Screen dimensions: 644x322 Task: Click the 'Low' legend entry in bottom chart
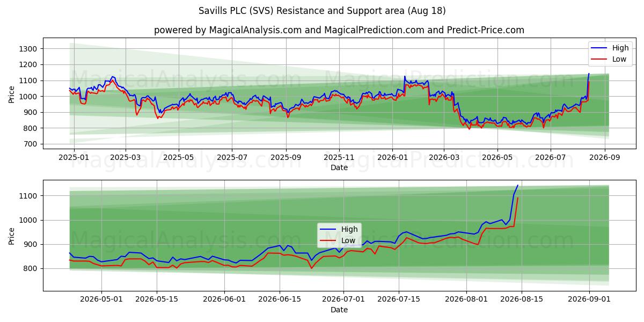click(x=348, y=240)
